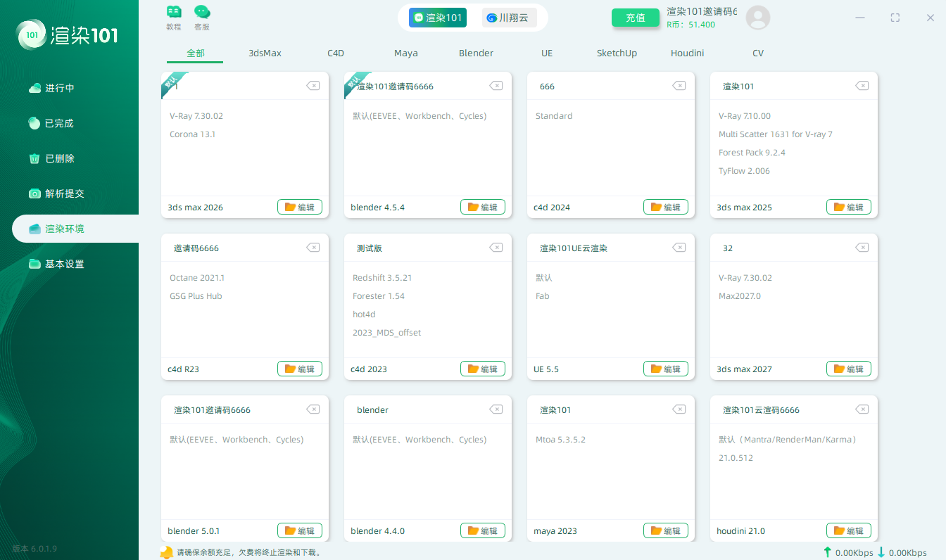The image size is (946, 560).
Task: Click the download speed 0.00Kbps indicator
Action: (x=902, y=553)
